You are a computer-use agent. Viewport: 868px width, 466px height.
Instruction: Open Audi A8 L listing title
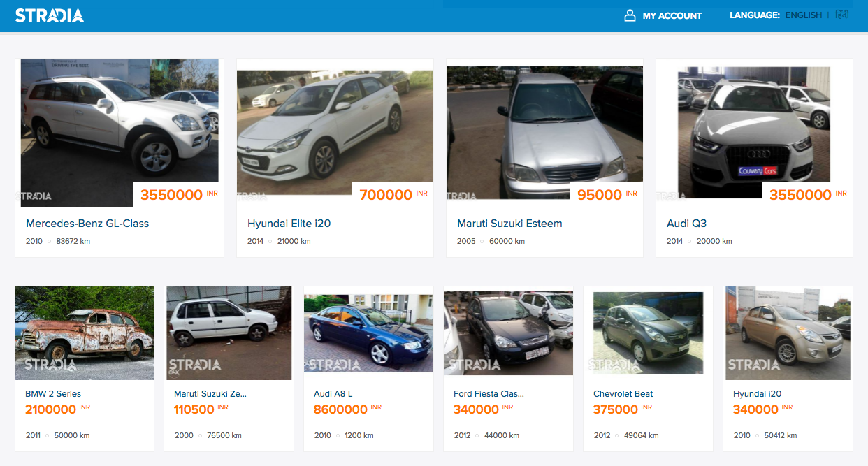pyautogui.click(x=333, y=394)
